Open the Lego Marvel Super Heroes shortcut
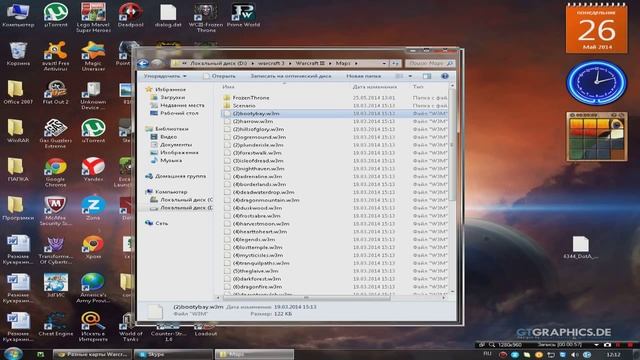The image size is (640, 360). click(x=93, y=17)
